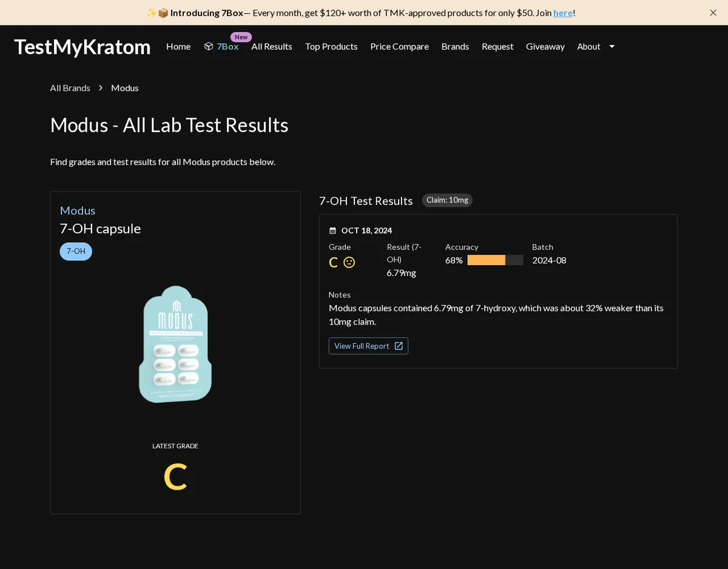
Task: Select the OCT 18, 2024 date
Action: [366, 231]
